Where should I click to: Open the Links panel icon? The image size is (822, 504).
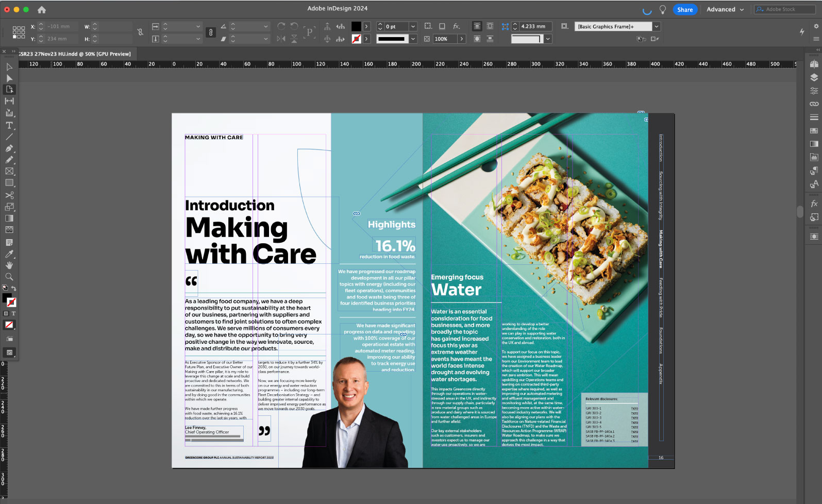point(814,104)
